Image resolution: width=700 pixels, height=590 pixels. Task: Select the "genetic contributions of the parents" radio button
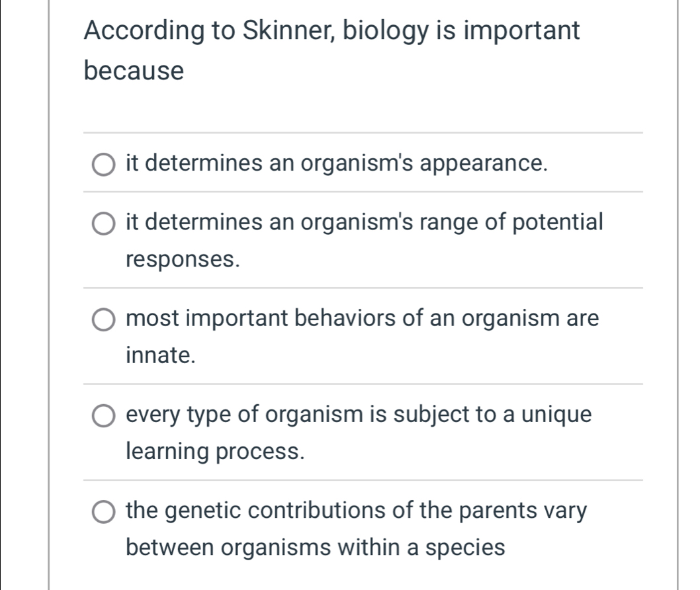point(103,512)
